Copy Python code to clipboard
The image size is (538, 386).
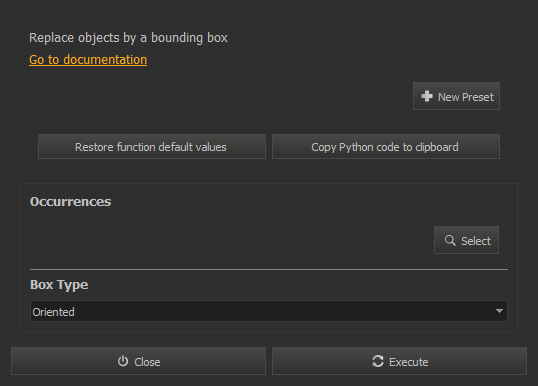click(386, 147)
